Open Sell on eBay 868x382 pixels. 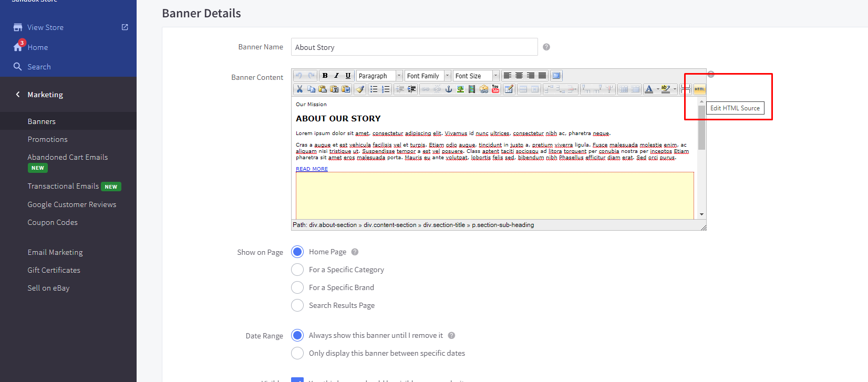tap(48, 288)
